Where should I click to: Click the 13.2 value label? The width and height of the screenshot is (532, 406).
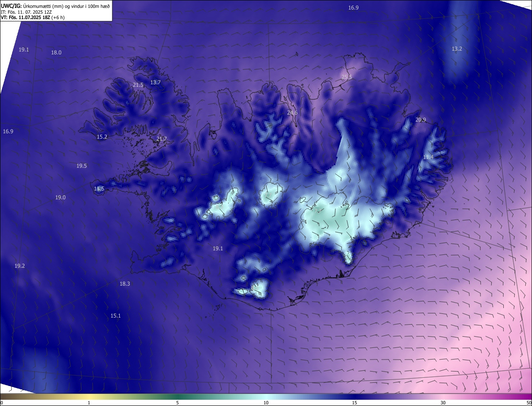tap(457, 49)
